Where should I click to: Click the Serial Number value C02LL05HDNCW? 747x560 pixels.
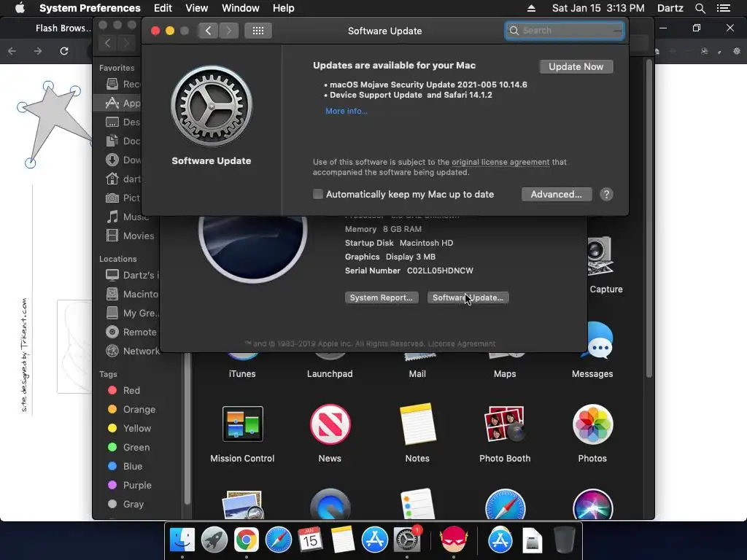440,271
